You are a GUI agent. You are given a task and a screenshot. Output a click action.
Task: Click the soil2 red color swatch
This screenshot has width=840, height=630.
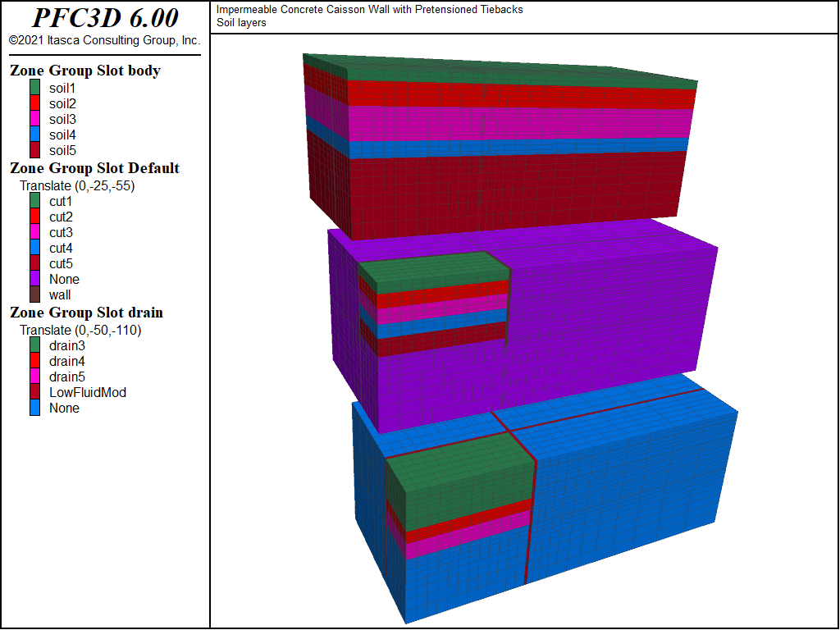[34, 103]
